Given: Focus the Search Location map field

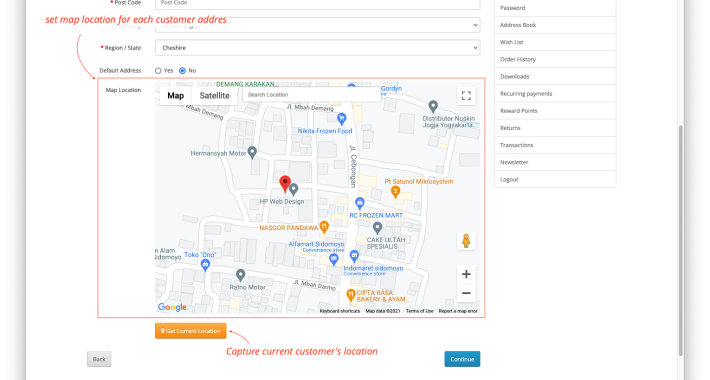Looking at the screenshot, I should (312, 95).
